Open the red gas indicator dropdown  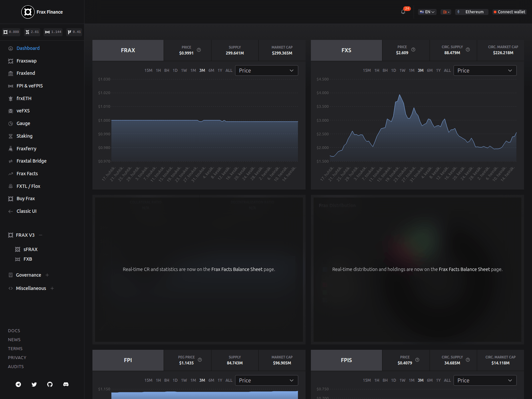pyautogui.click(x=446, y=12)
